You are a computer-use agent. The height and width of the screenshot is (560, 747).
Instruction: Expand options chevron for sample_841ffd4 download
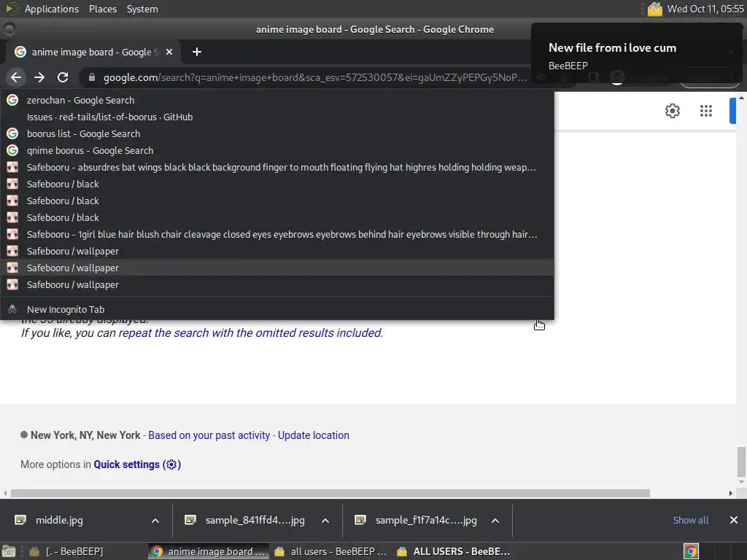325,521
